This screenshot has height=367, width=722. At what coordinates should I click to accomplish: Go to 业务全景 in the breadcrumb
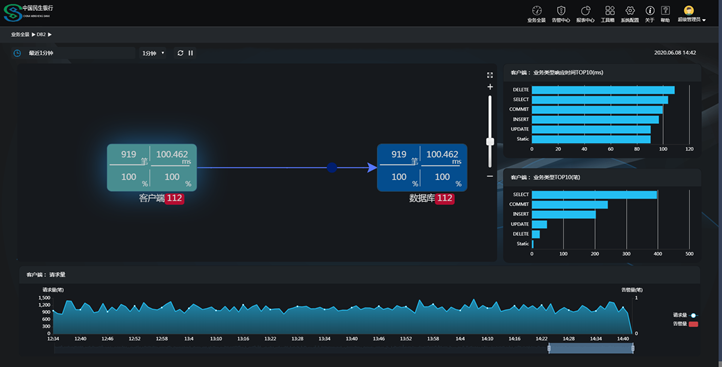coord(20,35)
